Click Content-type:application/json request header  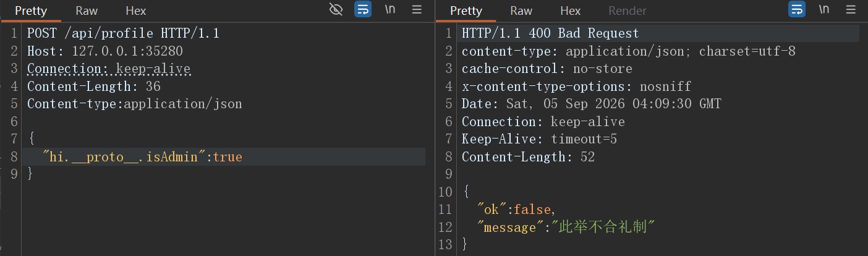coord(135,104)
